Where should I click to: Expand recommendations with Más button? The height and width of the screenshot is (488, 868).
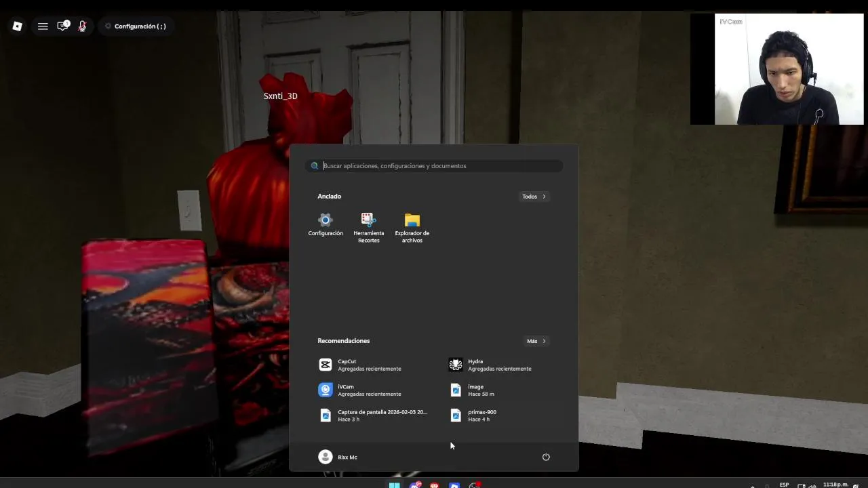tap(536, 341)
